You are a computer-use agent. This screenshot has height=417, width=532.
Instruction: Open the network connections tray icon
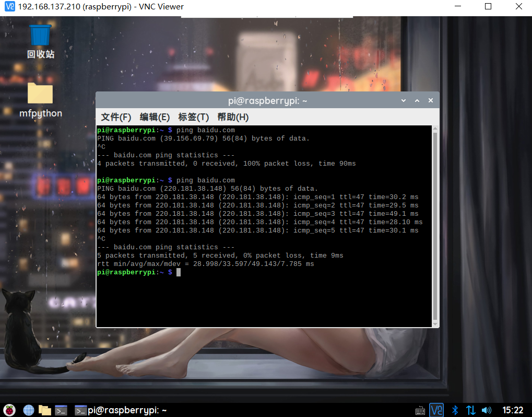tap(470, 410)
